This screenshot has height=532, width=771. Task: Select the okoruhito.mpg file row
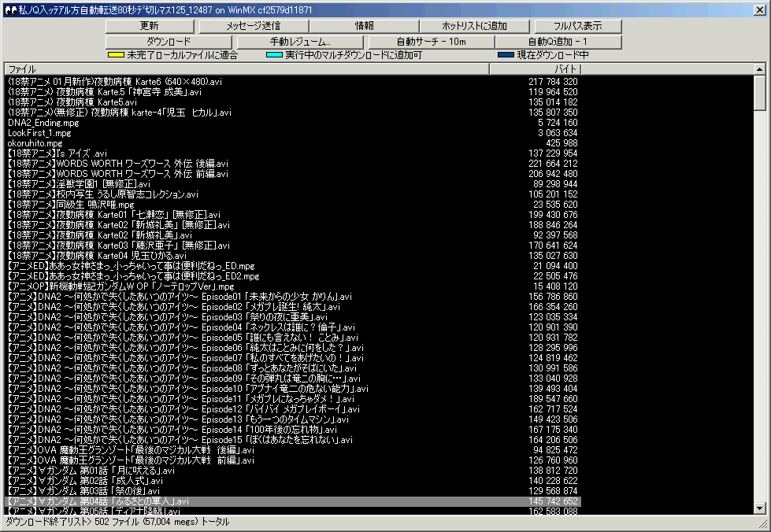35,143
